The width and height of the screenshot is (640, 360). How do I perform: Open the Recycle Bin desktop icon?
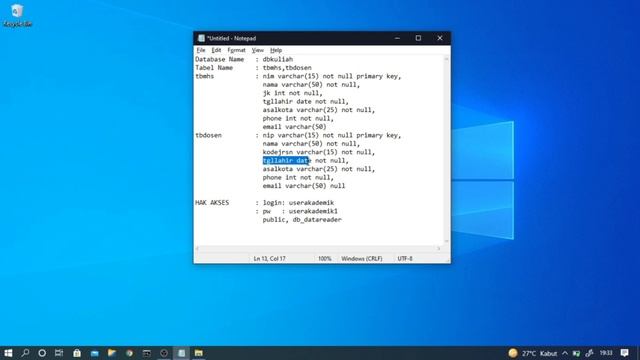(x=17, y=16)
